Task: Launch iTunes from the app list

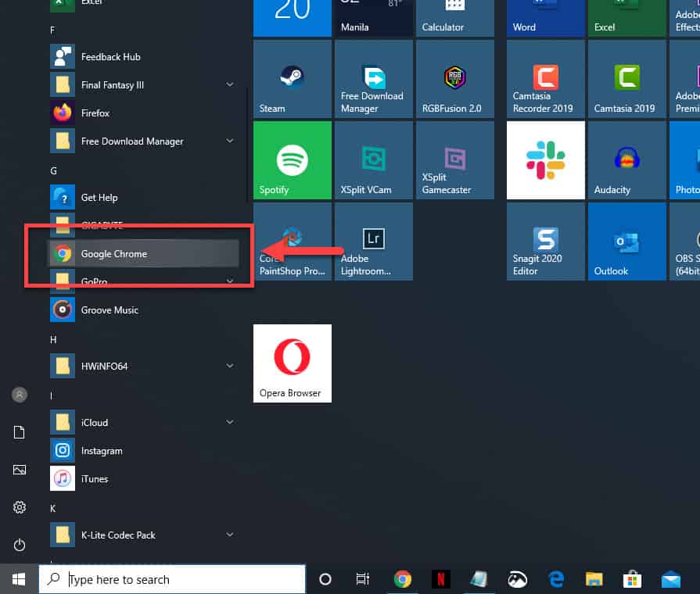Action: (x=143, y=479)
